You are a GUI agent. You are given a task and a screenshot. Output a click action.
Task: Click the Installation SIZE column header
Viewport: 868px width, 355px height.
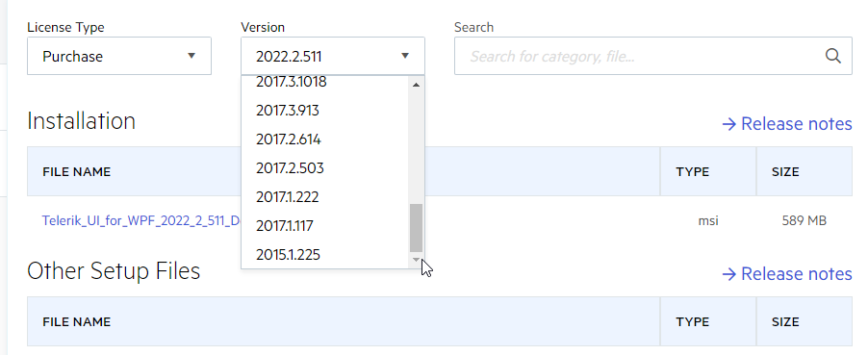click(785, 171)
